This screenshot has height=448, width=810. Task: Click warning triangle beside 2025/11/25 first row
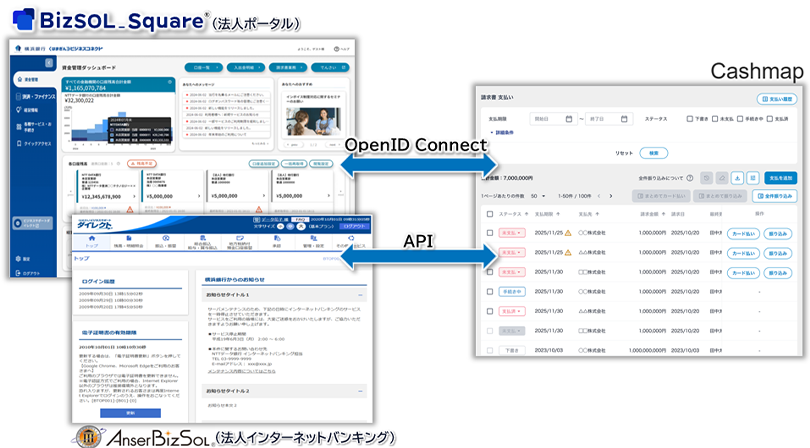tap(568, 233)
